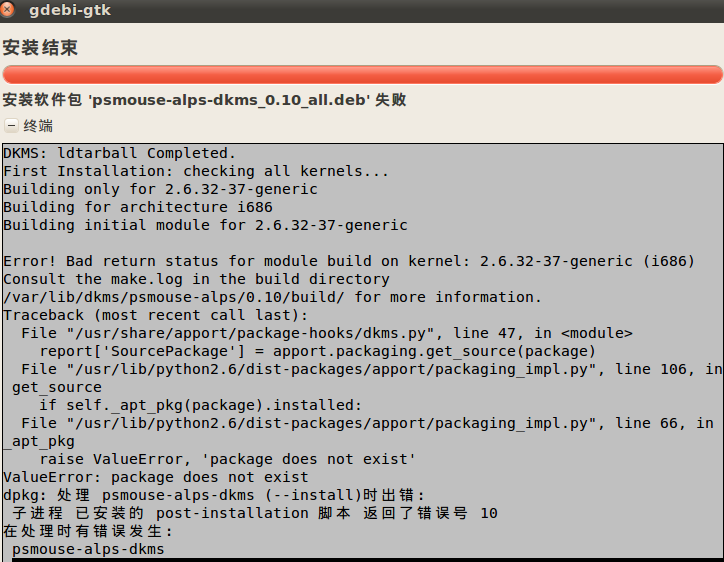This screenshot has height=562, width=724.
Task: Click the gdebi-gtk title bar text
Action: pos(70,10)
